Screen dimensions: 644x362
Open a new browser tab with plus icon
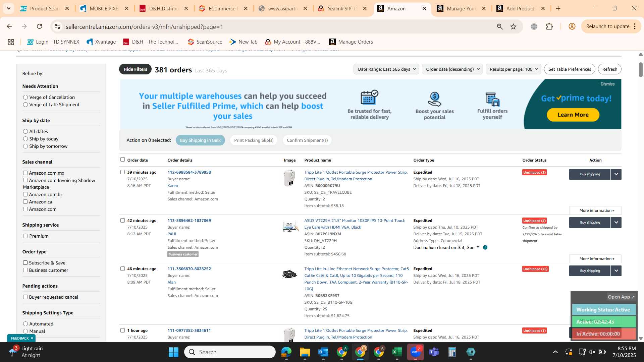558,8
